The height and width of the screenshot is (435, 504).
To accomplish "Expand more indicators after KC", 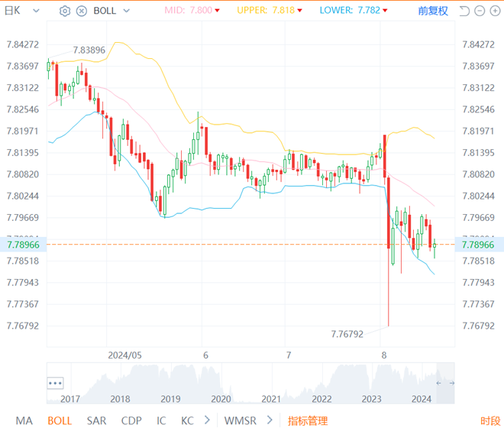I will pos(206,420).
